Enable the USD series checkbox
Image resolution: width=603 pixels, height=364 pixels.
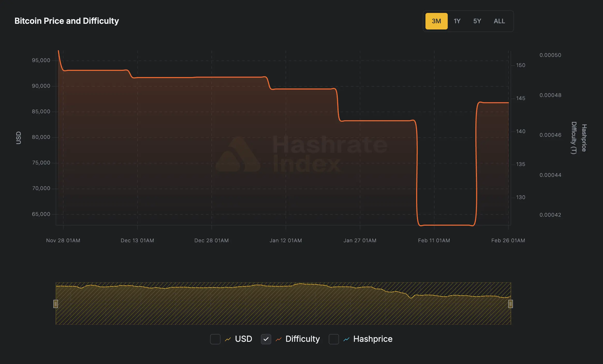click(215, 339)
